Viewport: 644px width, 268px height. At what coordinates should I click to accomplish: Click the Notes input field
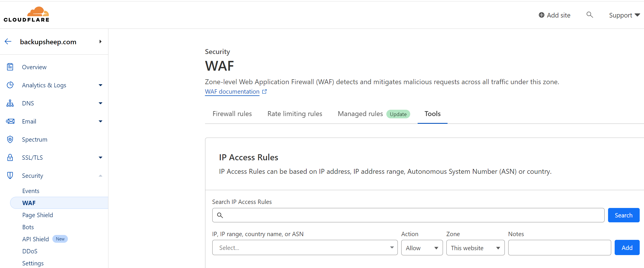tap(559, 248)
